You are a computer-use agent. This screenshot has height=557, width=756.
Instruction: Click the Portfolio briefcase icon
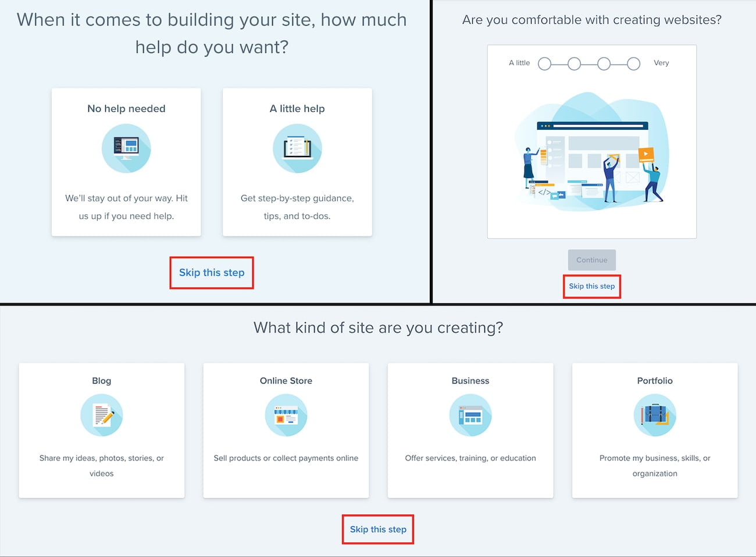tap(655, 415)
